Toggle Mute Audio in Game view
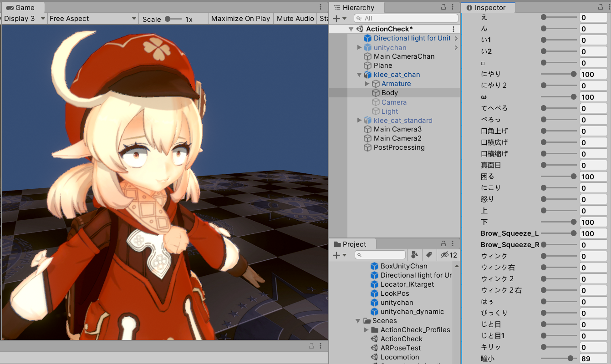 point(295,19)
